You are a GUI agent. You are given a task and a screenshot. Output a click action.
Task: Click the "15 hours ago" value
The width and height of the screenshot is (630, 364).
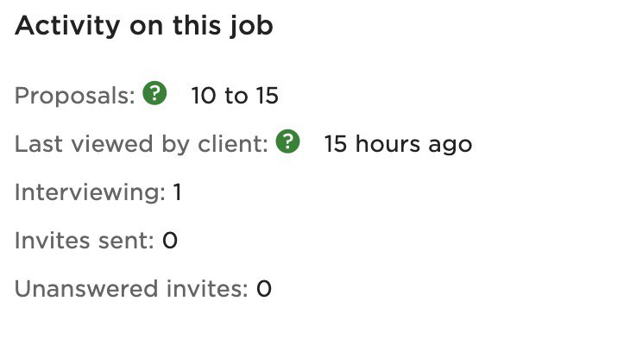398,143
